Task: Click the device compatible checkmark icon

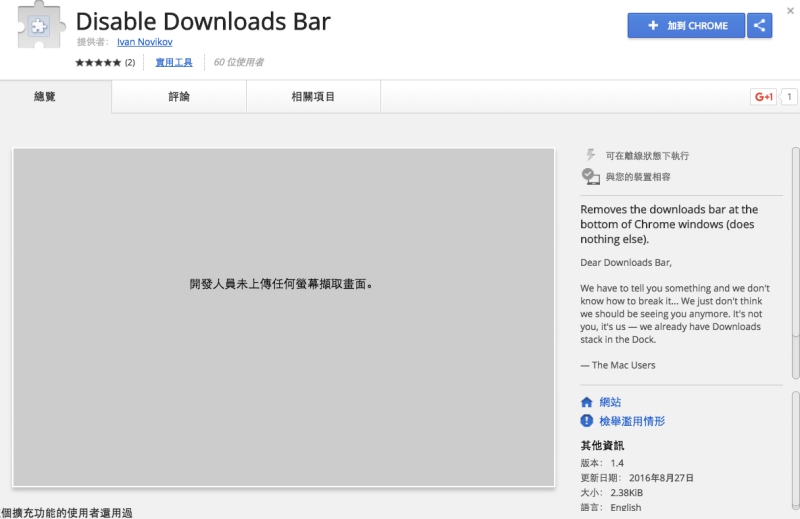Action: click(x=590, y=177)
